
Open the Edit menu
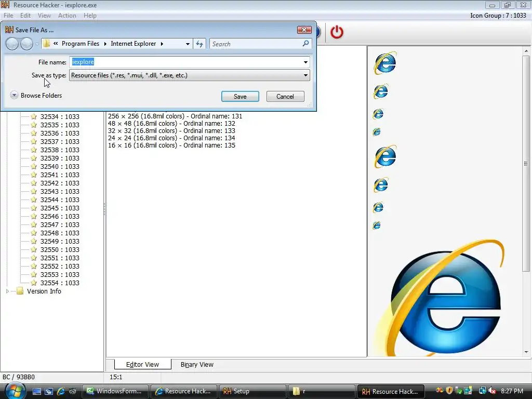tap(25, 15)
